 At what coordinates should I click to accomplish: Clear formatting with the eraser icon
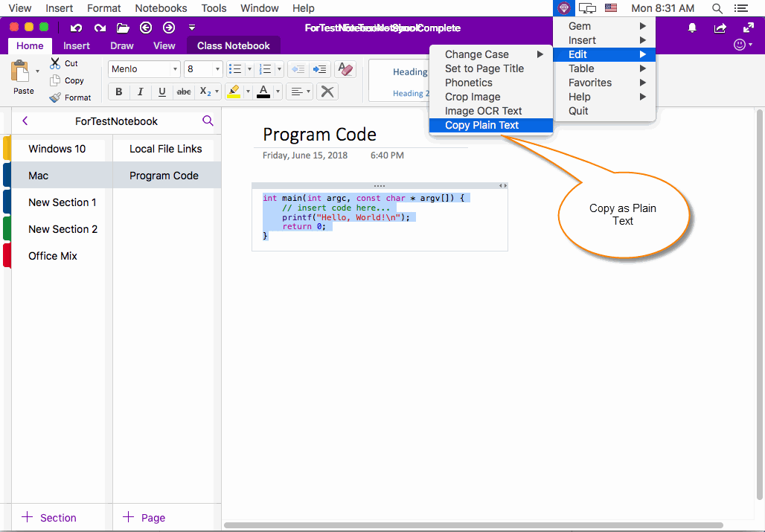click(x=345, y=69)
